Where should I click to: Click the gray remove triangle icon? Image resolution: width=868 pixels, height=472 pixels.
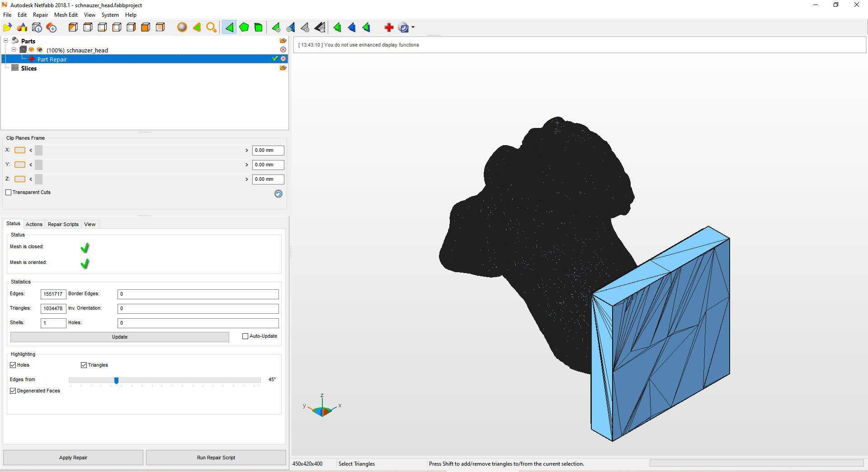pyautogui.click(x=305, y=28)
